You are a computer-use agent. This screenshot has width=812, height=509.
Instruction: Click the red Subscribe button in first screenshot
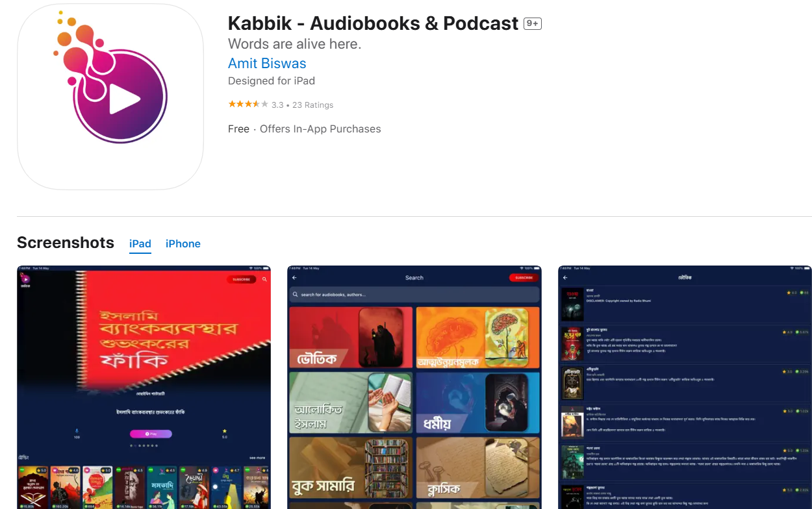coord(242,279)
